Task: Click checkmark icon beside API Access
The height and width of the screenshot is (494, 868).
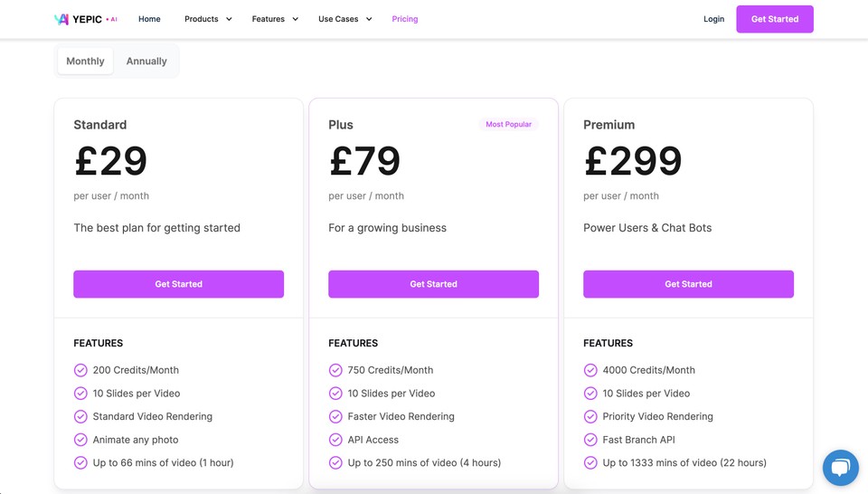Action: point(335,440)
